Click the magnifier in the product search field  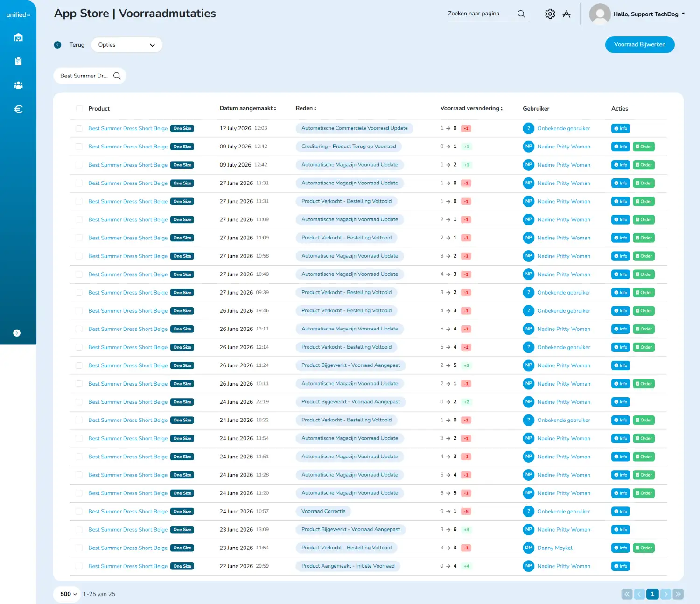pos(117,76)
